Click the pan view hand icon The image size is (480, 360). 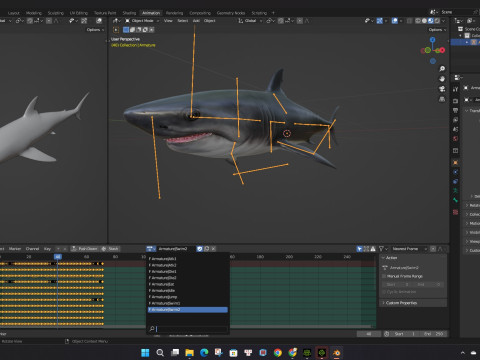[x=442, y=79]
